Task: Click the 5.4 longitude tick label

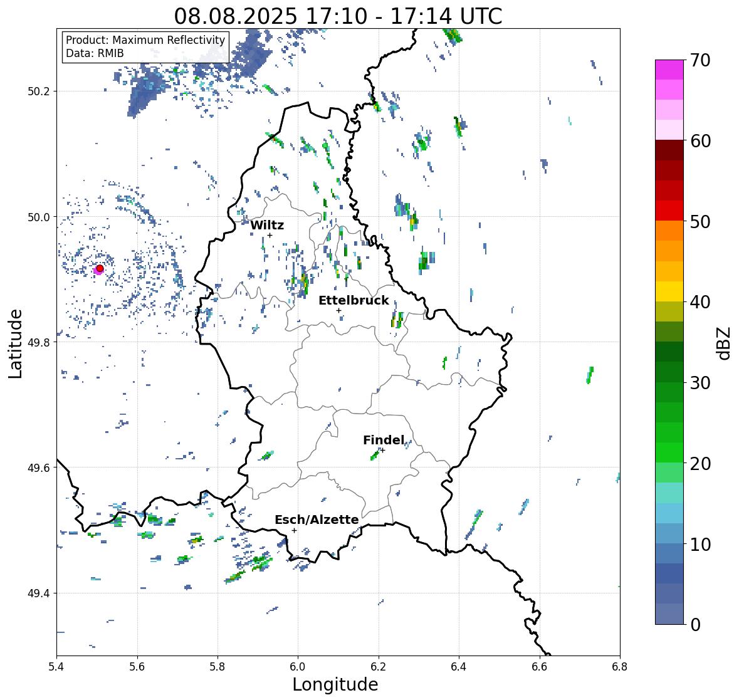Action: point(56,667)
